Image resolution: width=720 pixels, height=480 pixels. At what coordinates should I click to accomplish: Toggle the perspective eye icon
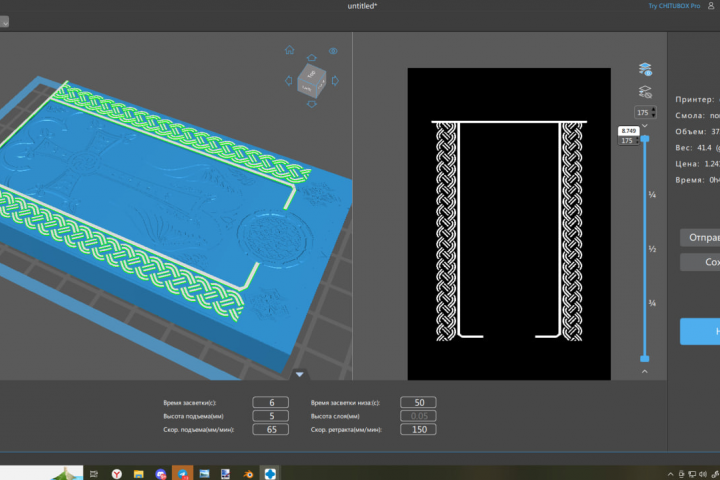pyautogui.click(x=333, y=51)
